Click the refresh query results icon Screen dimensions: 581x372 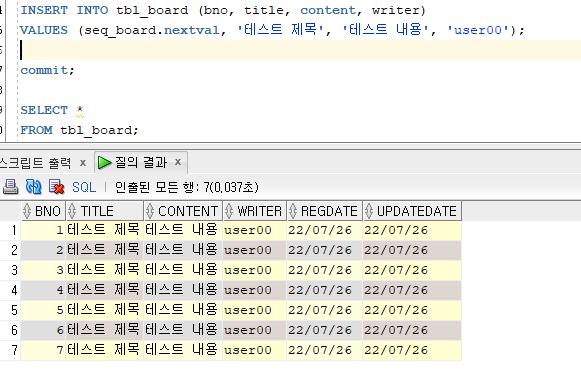coord(33,187)
